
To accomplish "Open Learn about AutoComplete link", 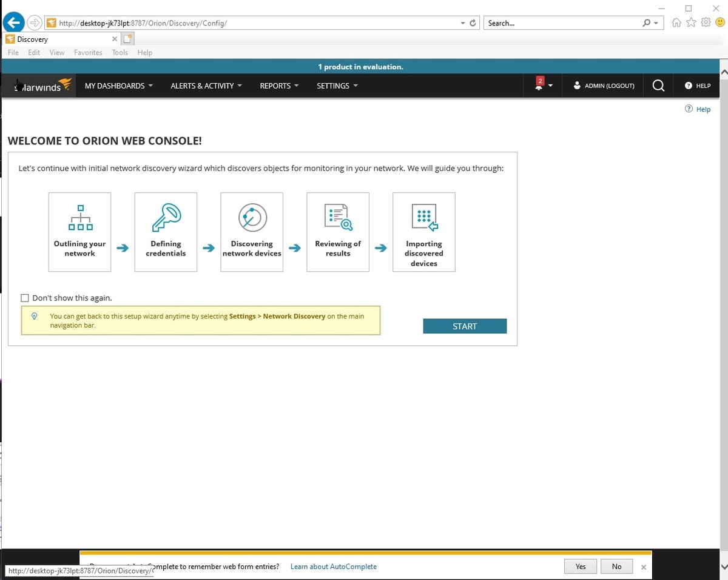I will click(334, 567).
